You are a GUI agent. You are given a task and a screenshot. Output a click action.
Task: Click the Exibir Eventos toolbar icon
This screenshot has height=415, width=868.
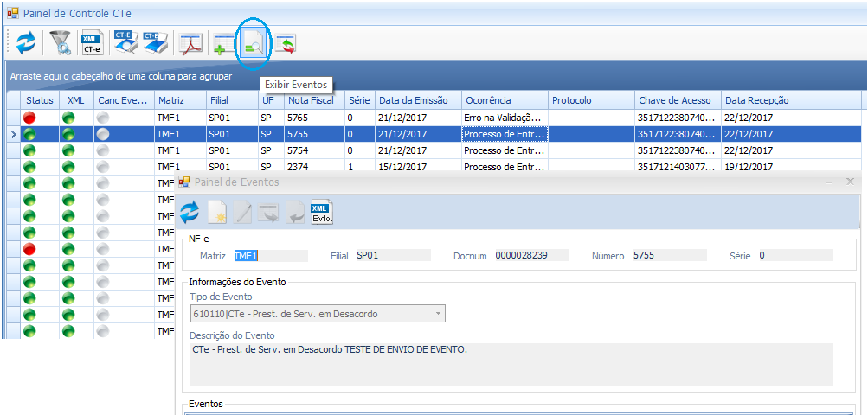[254, 44]
